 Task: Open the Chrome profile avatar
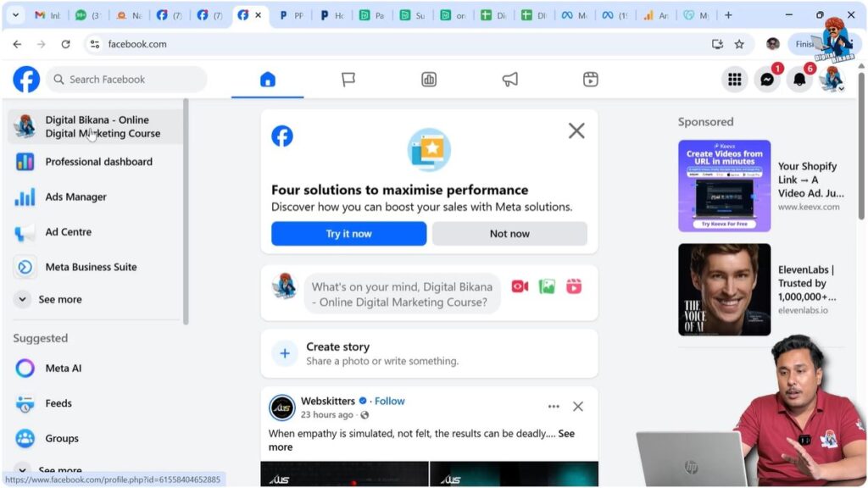[773, 44]
